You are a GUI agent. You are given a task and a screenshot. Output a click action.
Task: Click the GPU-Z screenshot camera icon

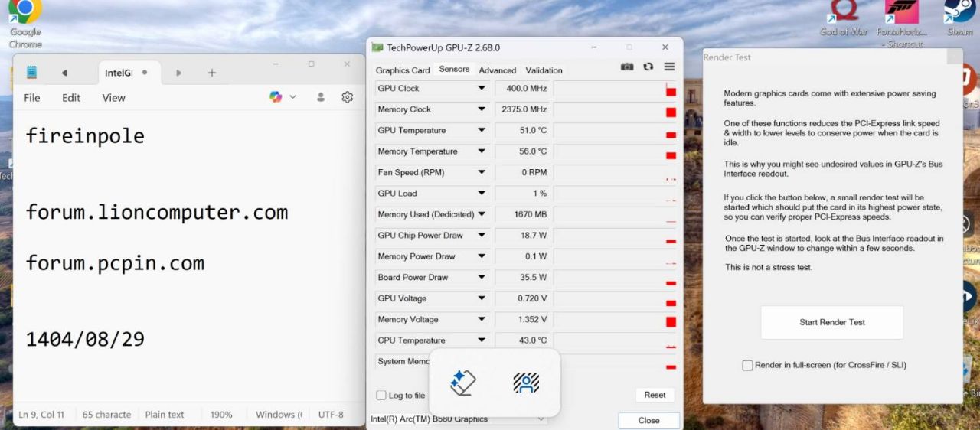coord(627,67)
